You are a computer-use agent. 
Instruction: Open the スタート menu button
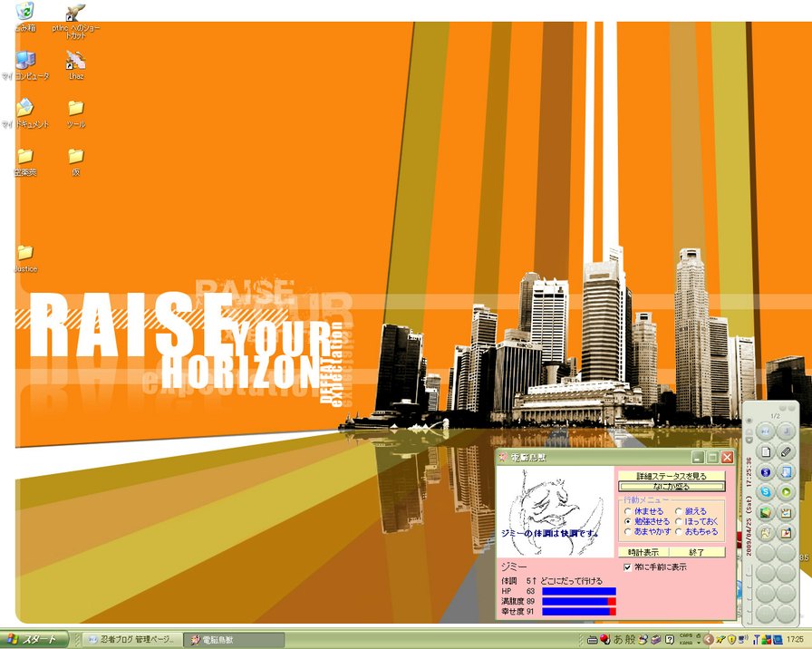34,640
